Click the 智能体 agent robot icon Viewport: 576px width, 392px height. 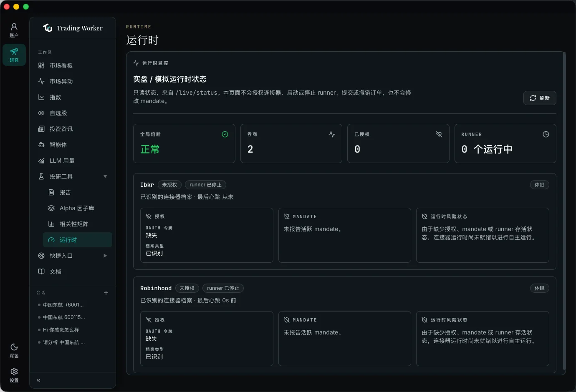pos(41,145)
